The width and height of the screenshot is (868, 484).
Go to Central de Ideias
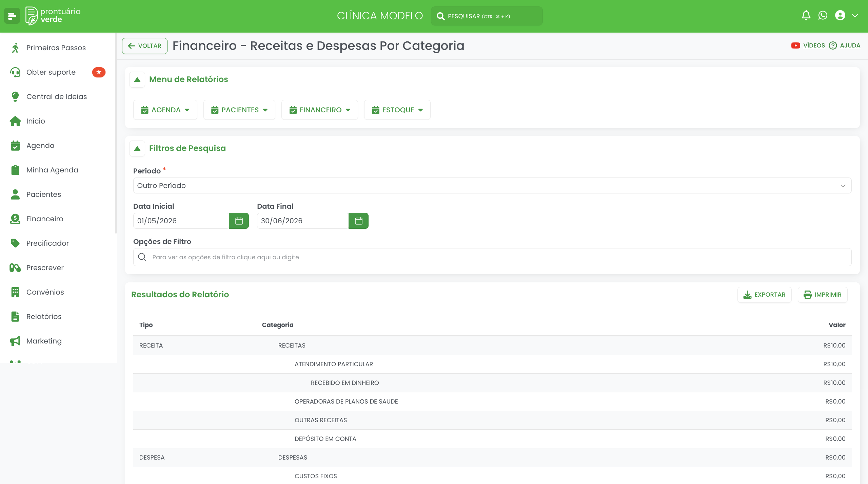(57, 97)
